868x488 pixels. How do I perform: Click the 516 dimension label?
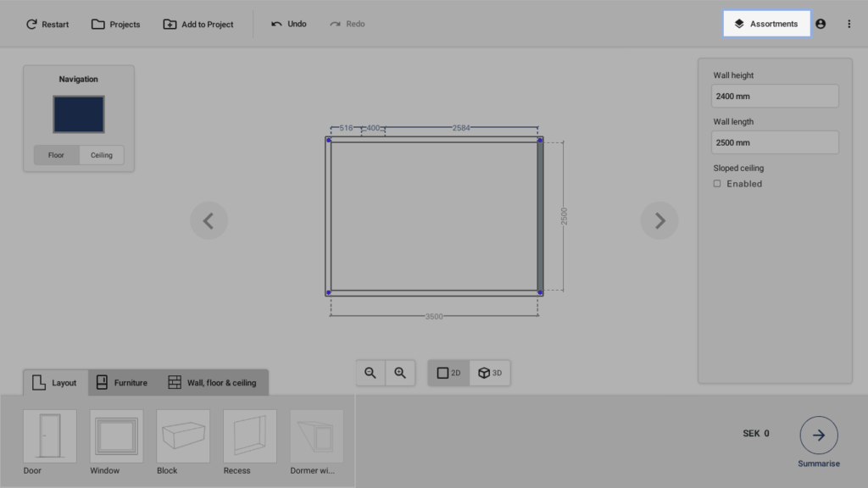[346, 128]
